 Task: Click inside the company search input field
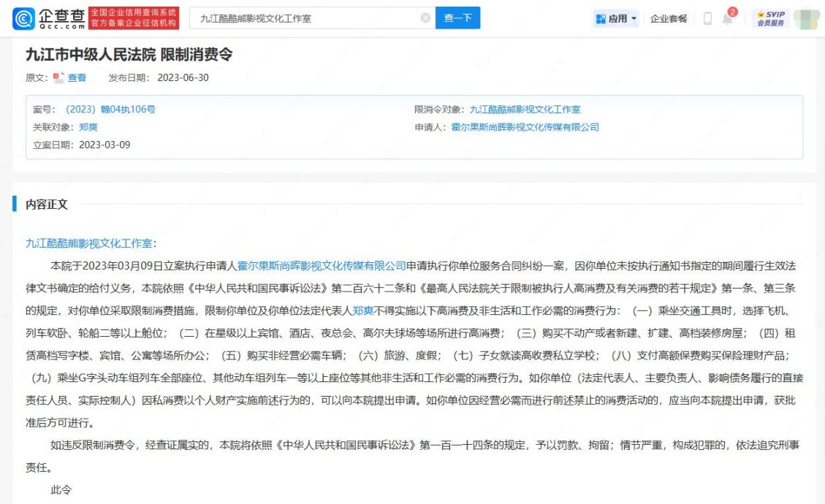click(x=292, y=18)
